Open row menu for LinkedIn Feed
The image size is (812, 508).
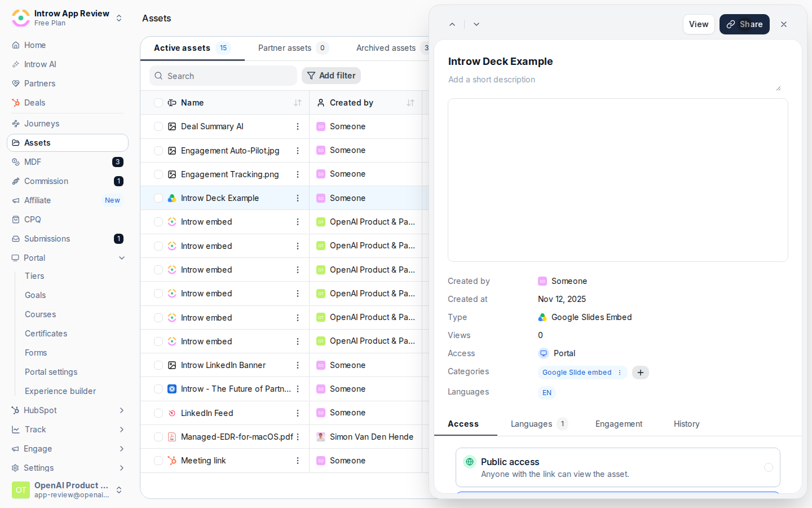298,413
